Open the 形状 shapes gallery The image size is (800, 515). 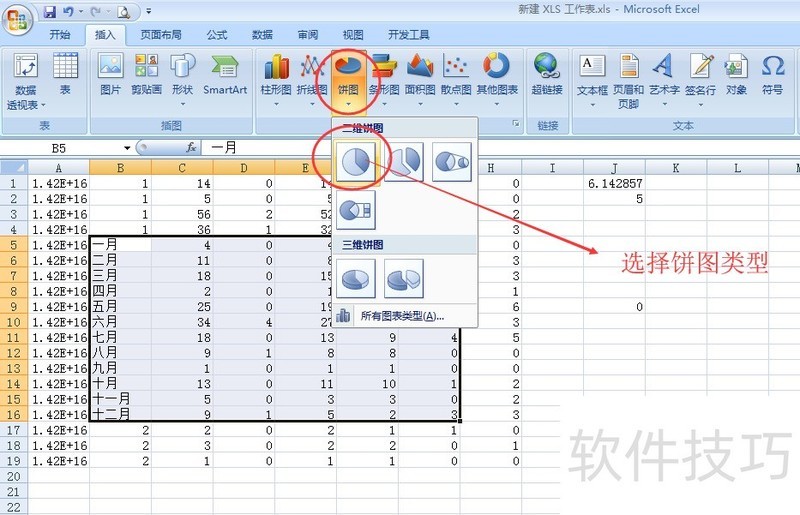tap(182, 79)
